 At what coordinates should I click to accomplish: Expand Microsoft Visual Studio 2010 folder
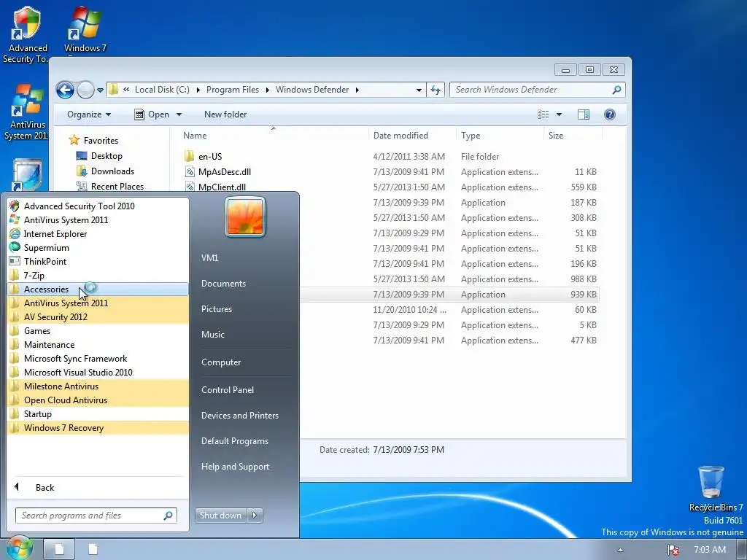point(98,372)
